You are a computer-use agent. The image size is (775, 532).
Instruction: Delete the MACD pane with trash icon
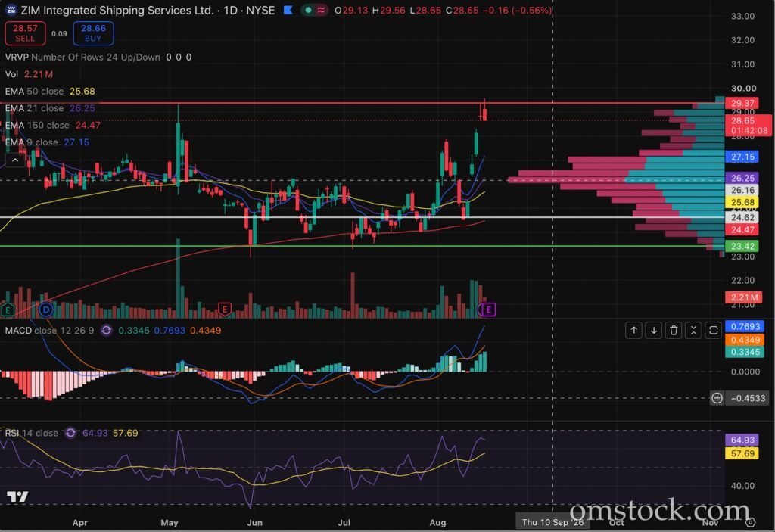pyautogui.click(x=674, y=330)
